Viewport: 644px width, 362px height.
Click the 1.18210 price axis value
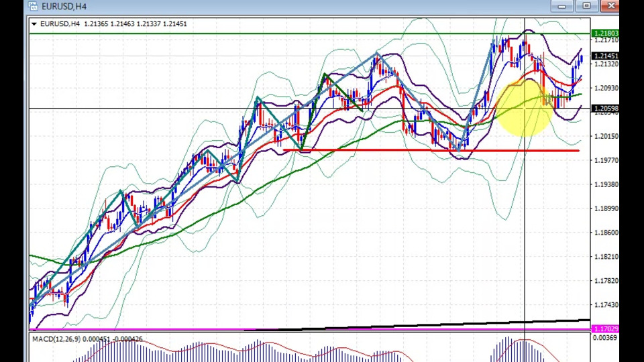tap(606, 257)
